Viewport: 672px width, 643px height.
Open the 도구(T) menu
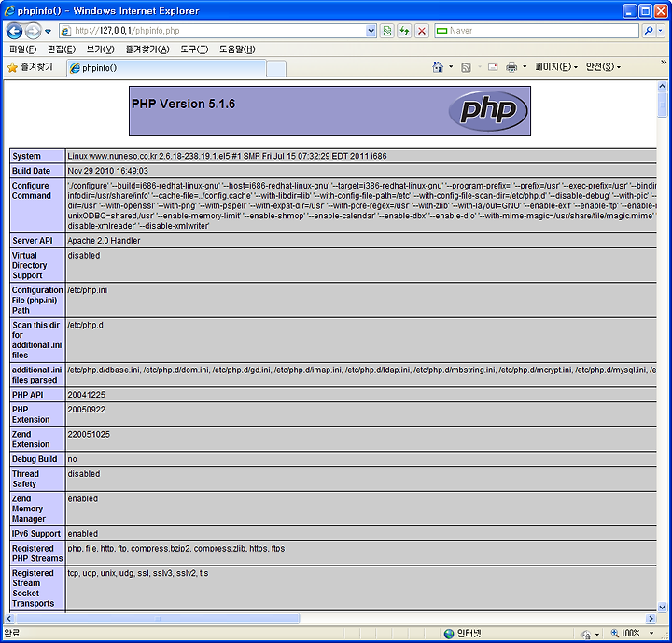(194, 49)
